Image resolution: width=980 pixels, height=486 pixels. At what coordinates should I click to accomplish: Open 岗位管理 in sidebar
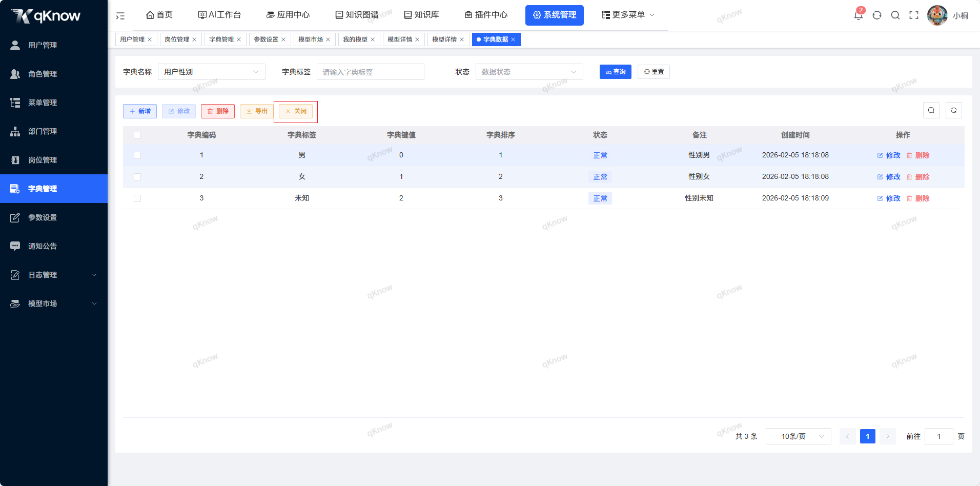click(54, 160)
